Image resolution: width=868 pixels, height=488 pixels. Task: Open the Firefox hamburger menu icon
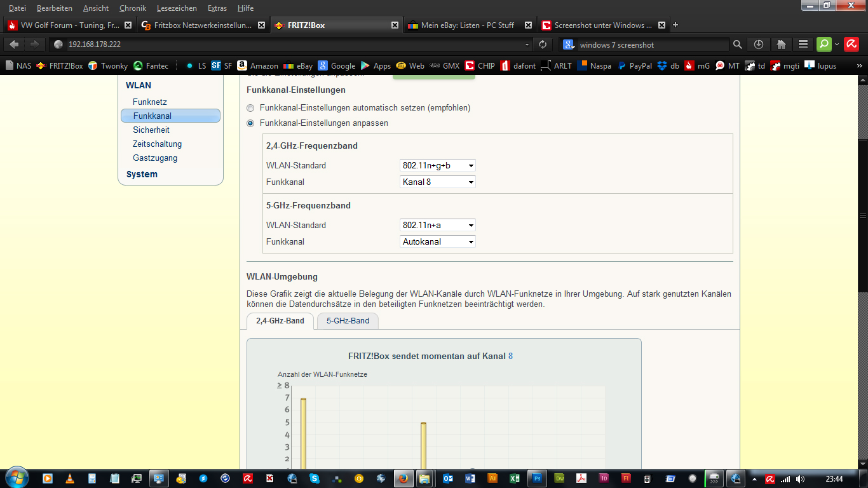tap(803, 44)
